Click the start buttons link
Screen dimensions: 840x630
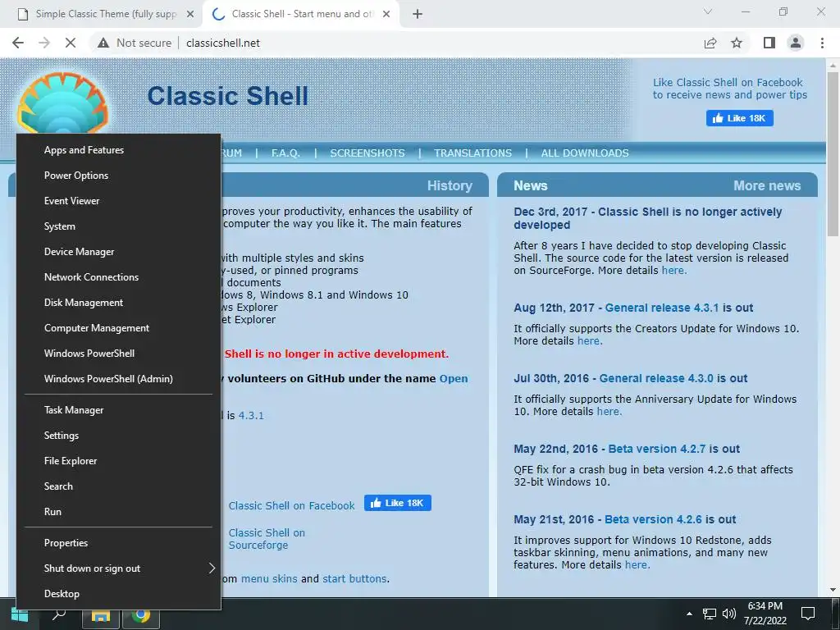[x=354, y=579]
